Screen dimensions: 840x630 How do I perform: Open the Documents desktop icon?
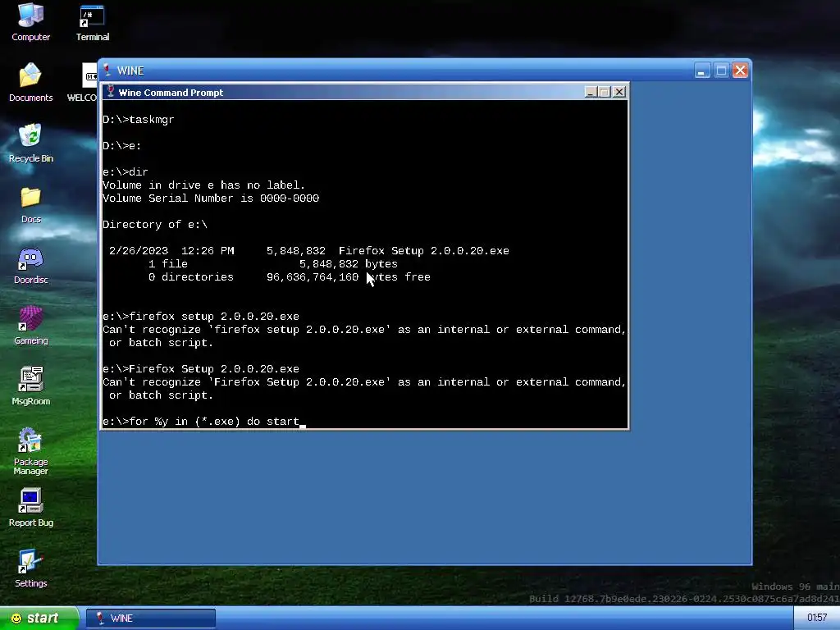pyautogui.click(x=30, y=83)
